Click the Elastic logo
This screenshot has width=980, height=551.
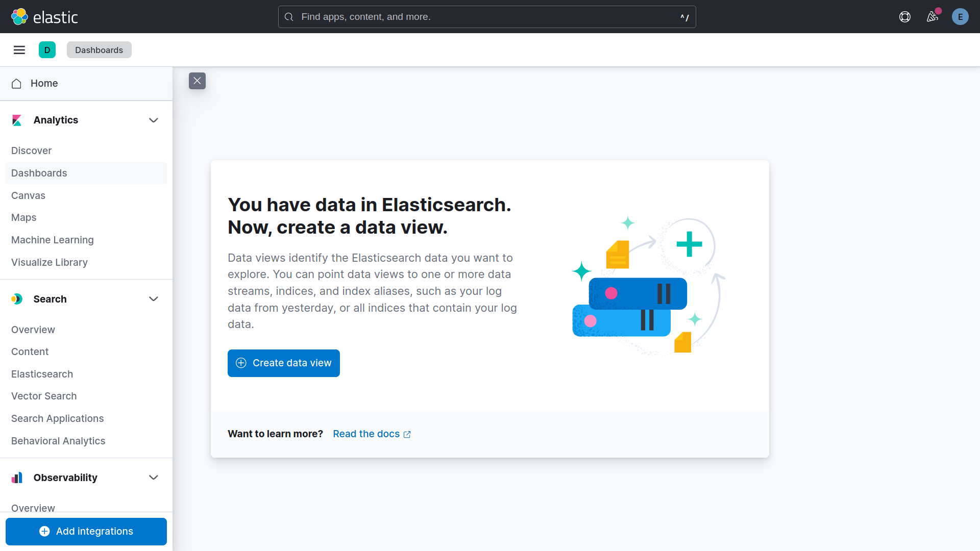pos(45,16)
